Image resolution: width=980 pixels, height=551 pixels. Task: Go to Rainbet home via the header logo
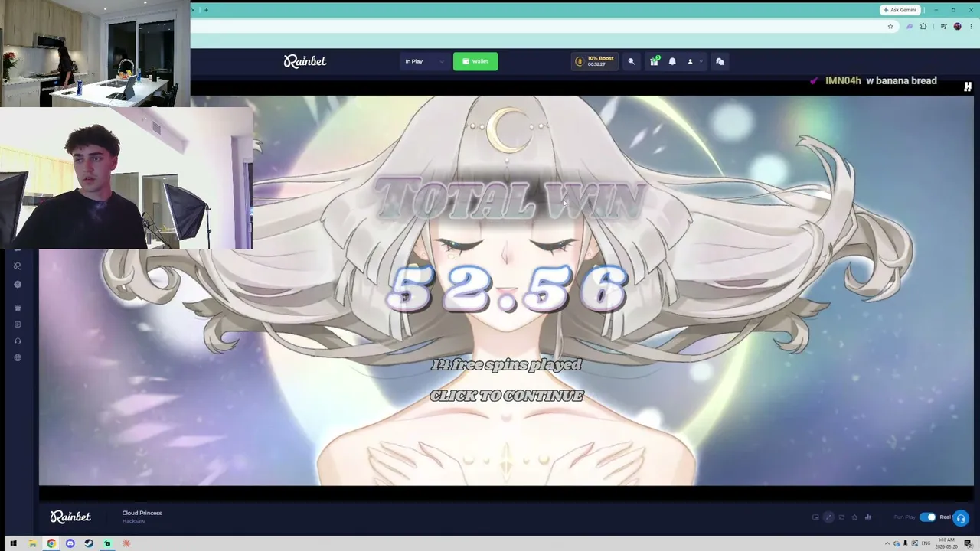[305, 61]
